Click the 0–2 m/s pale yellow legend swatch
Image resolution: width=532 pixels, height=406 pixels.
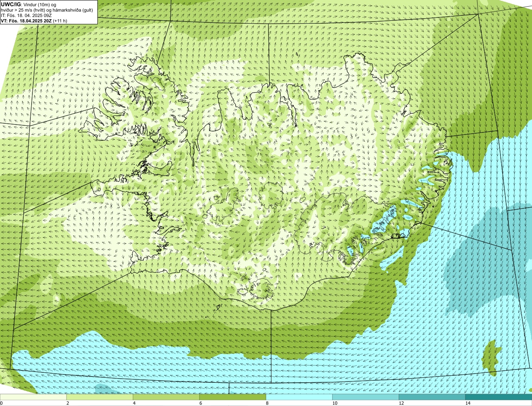[x=33, y=397]
